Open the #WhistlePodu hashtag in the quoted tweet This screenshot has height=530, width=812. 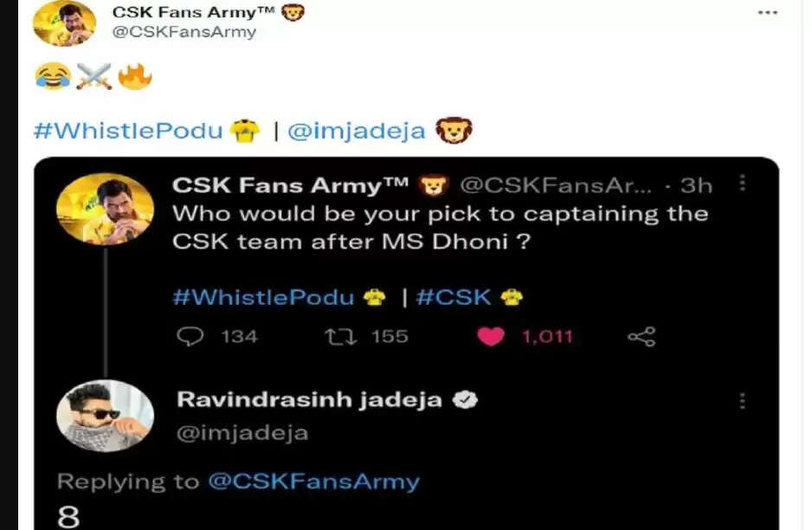[263, 297]
